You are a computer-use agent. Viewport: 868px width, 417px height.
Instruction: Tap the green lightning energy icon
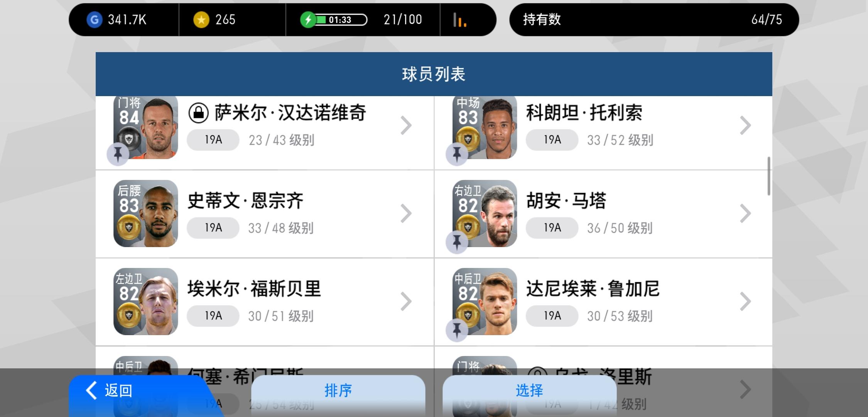(x=308, y=19)
